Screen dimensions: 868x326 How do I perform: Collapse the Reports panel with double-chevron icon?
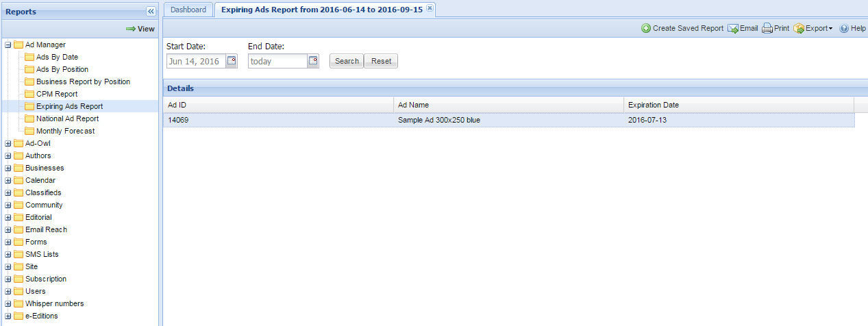(151, 11)
